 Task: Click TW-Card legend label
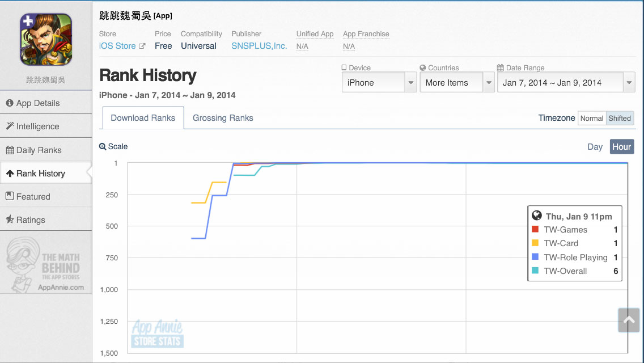pos(561,243)
